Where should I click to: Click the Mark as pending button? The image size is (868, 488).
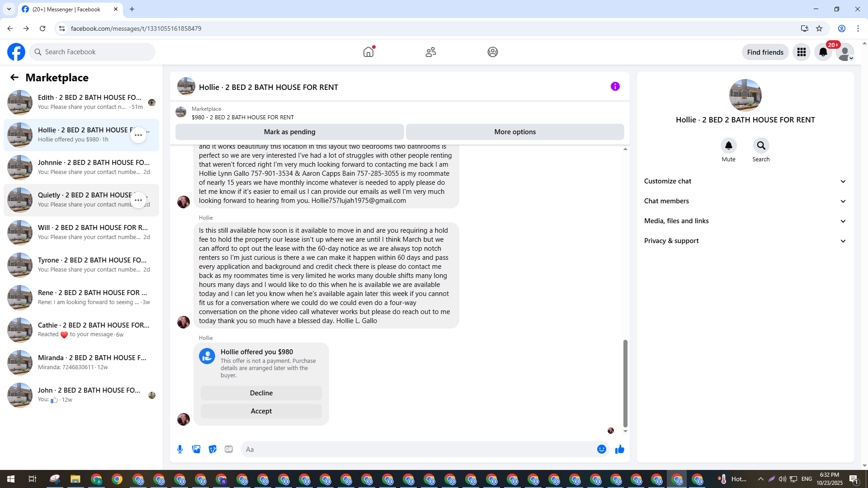point(289,132)
